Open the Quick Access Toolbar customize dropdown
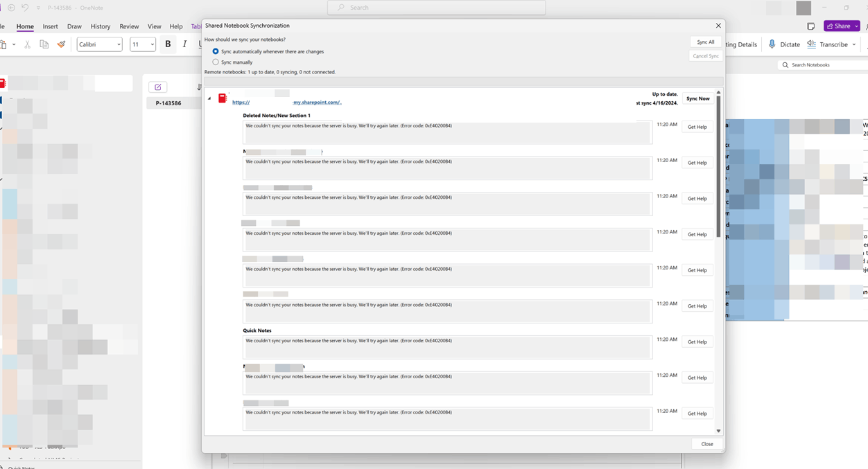This screenshot has height=469, width=868. coord(38,8)
